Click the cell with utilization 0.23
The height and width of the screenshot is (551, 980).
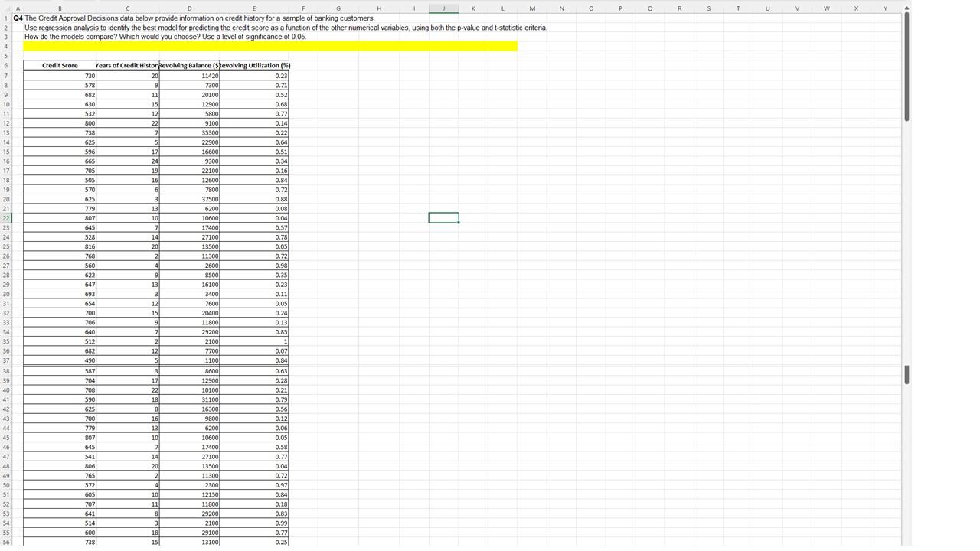tap(254, 75)
